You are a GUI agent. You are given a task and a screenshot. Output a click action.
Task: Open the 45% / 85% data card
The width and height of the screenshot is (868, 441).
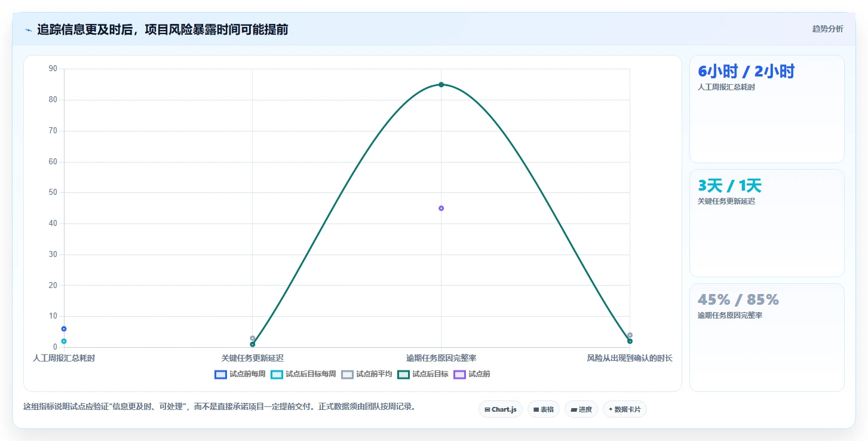coord(767,338)
